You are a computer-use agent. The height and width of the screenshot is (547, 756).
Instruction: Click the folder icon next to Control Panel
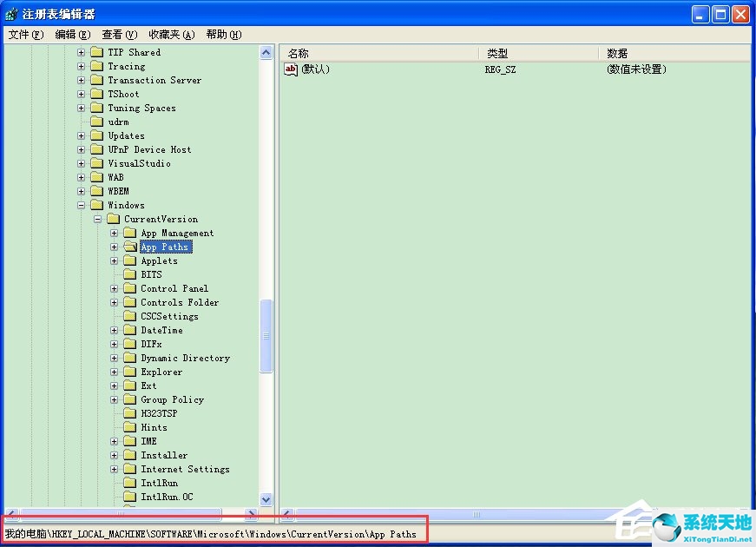click(x=130, y=288)
